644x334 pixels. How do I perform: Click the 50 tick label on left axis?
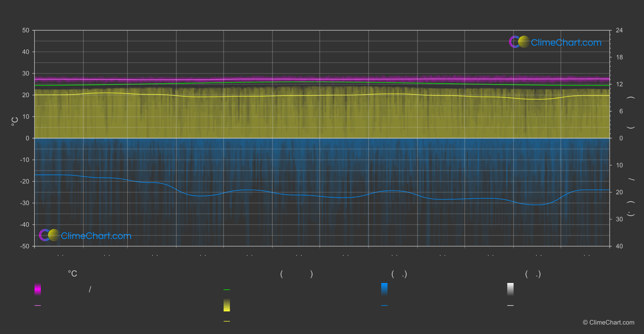coord(26,30)
